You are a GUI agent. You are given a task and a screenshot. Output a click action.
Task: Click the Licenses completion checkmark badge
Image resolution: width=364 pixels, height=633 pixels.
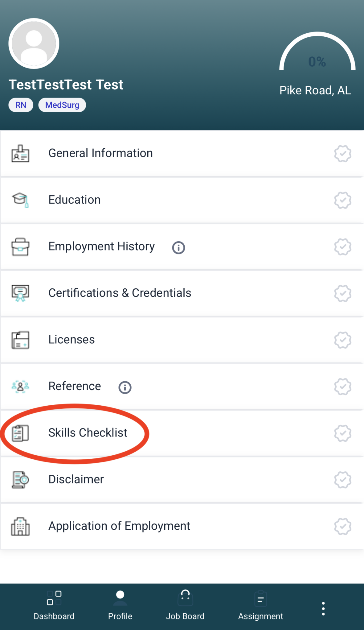pos(343,340)
